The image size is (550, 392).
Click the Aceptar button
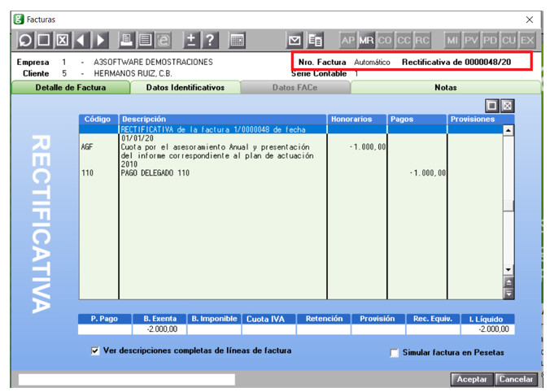[x=472, y=379]
